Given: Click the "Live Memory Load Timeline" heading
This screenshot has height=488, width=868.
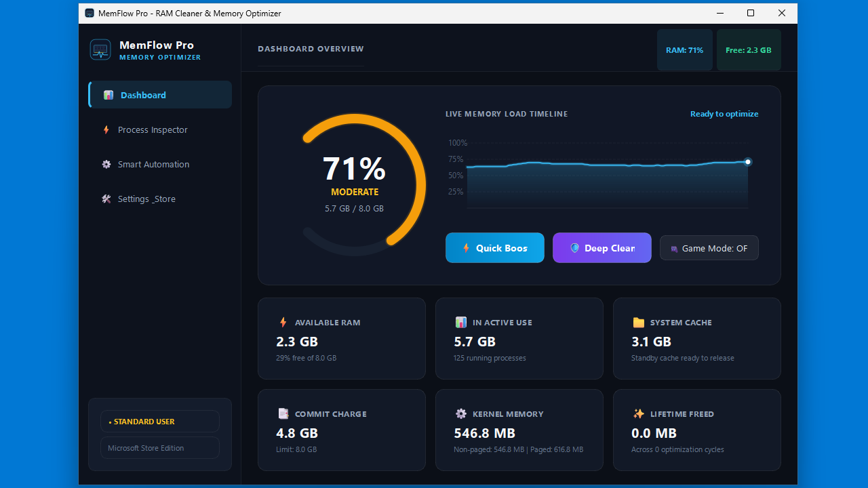Looking at the screenshot, I should 507,114.
